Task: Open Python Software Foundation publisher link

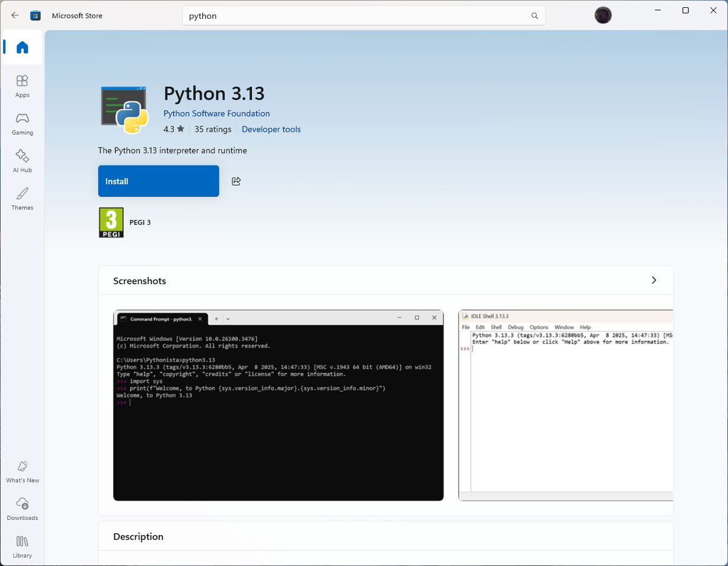Action: tap(216, 114)
